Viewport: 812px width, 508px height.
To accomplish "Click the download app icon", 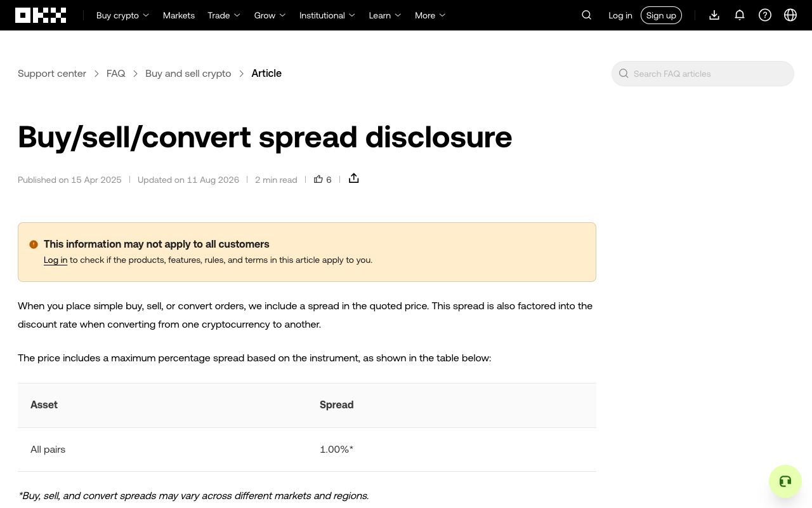I will coord(714,15).
